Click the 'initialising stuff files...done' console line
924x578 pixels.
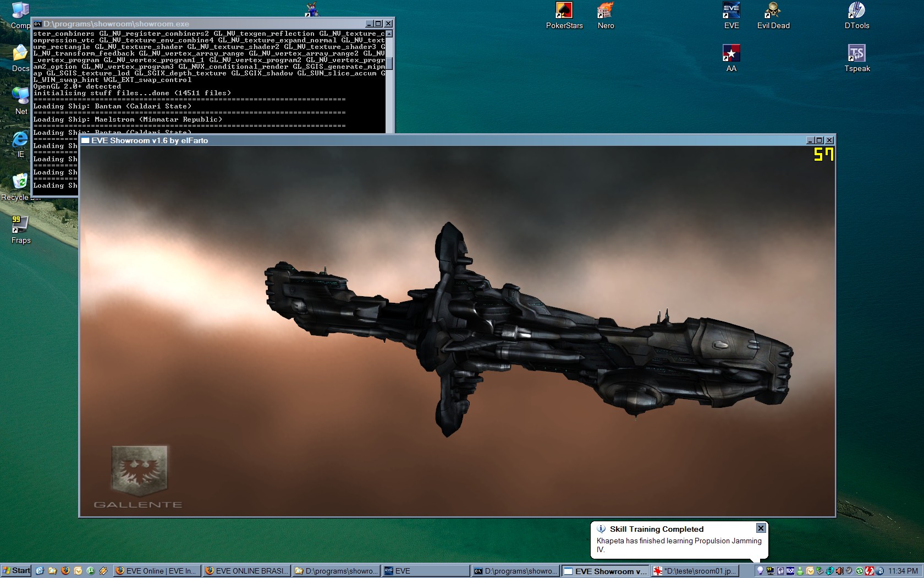point(132,93)
